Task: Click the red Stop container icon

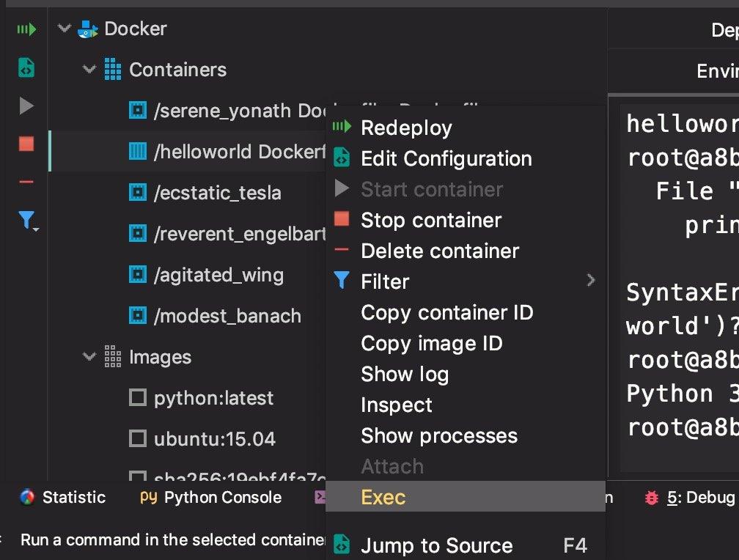Action: (26, 144)
